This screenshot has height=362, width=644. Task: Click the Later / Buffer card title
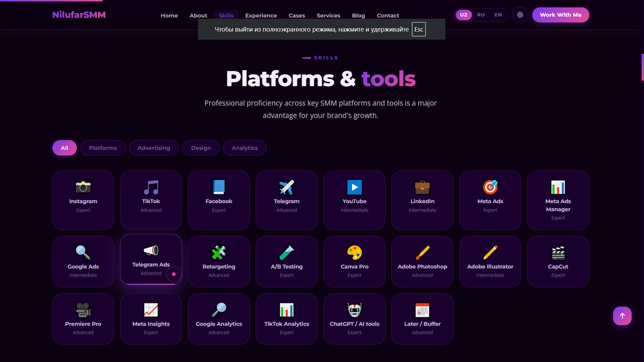click(x=422, y=324)
